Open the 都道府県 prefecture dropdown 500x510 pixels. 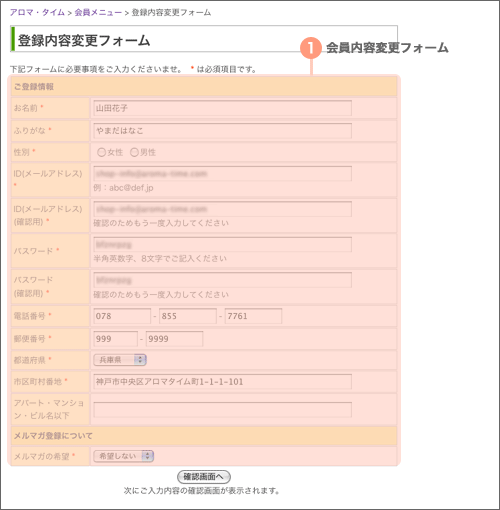pos(120,360)
